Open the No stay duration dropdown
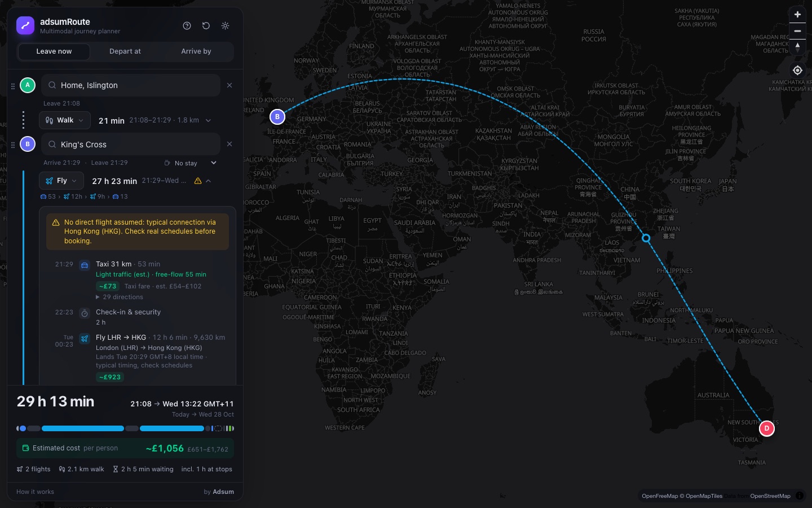 (191, 163)
